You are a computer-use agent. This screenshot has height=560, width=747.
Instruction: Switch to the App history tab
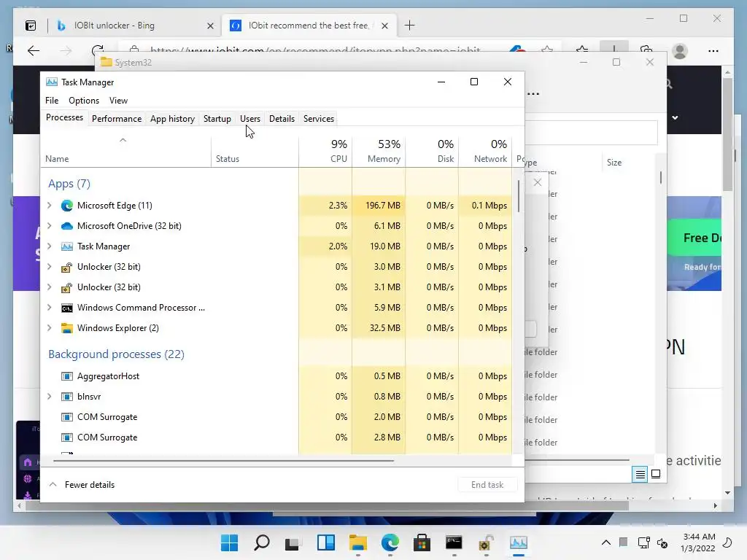point(172,119)
